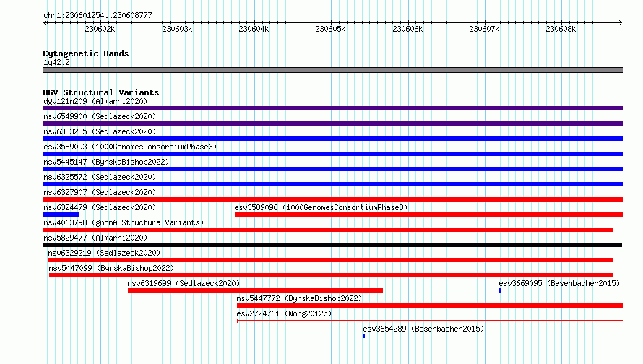The height and width of the screenshot is (364, 643).
Task: Click the red nsv5447772 variant bar
Action: click(x=430, y=305)
